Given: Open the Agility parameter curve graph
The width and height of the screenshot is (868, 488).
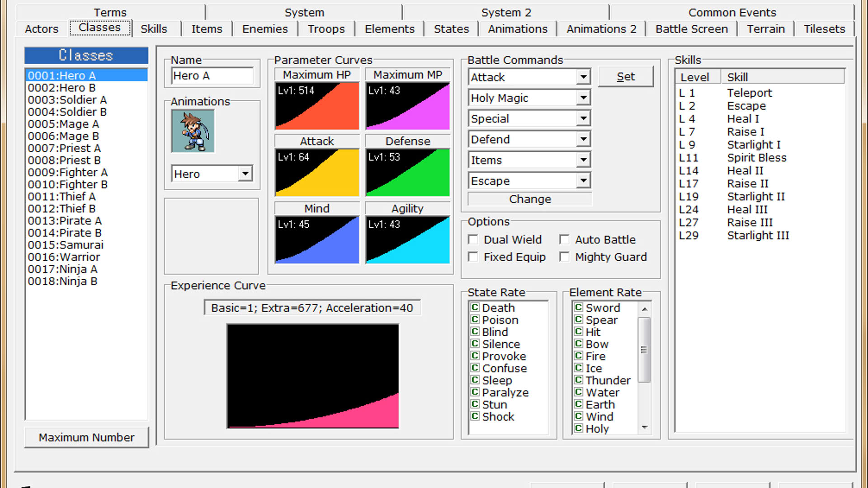Looking at the screenshot, I should tap(408, 240).
